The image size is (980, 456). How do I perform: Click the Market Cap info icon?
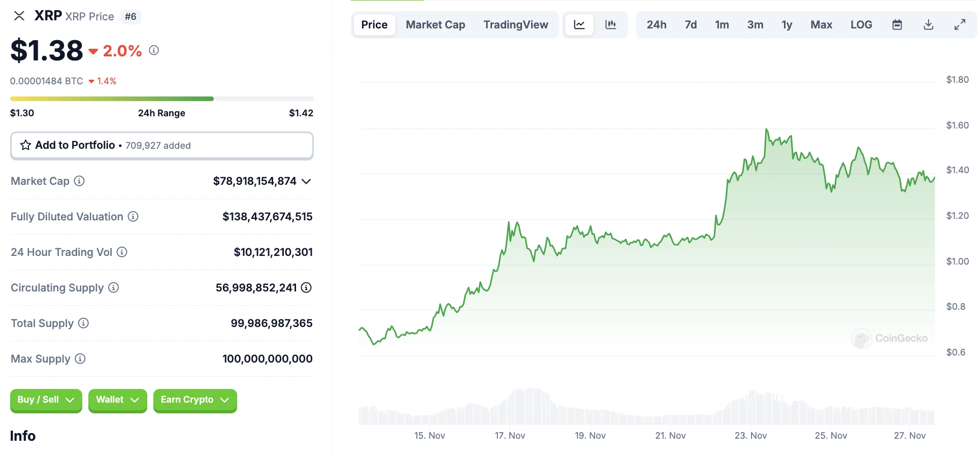[79, 181]
